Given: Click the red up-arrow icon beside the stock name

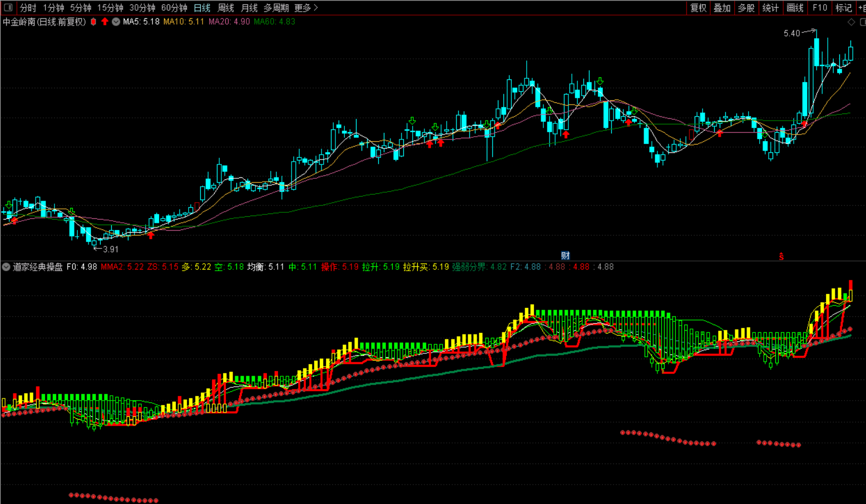Looking at the screenshot, I should click(105, 22).
